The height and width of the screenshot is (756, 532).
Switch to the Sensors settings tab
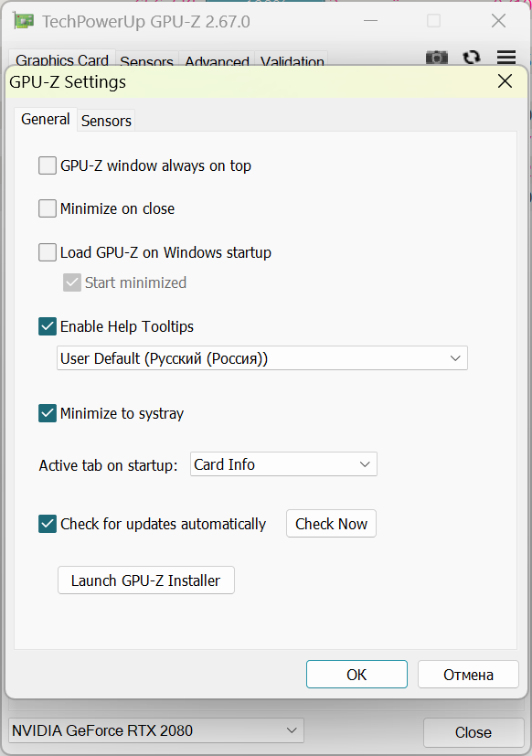[106, 121]
